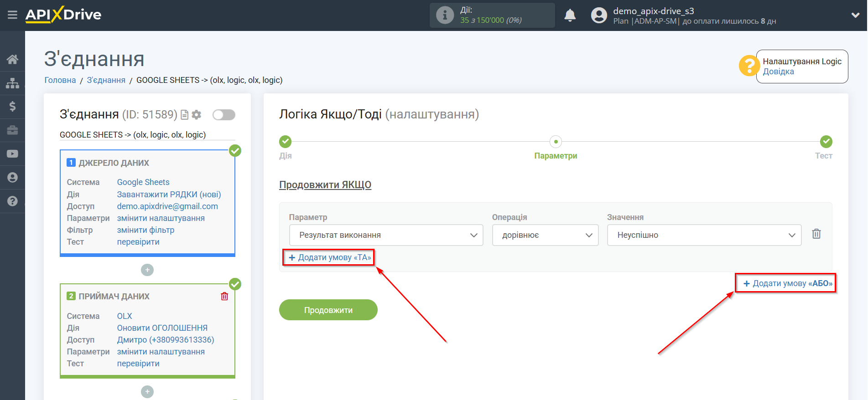Open the Google Sheets system link
Image resolution: width=868 pixels, height=400 pixels.
(x=143, y=182)
